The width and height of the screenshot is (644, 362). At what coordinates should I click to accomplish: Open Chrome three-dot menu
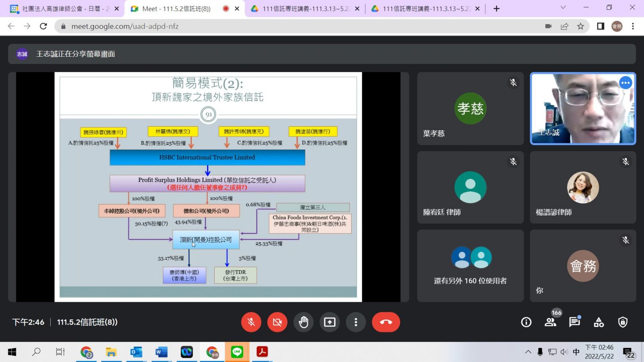[x=633, y=26]
